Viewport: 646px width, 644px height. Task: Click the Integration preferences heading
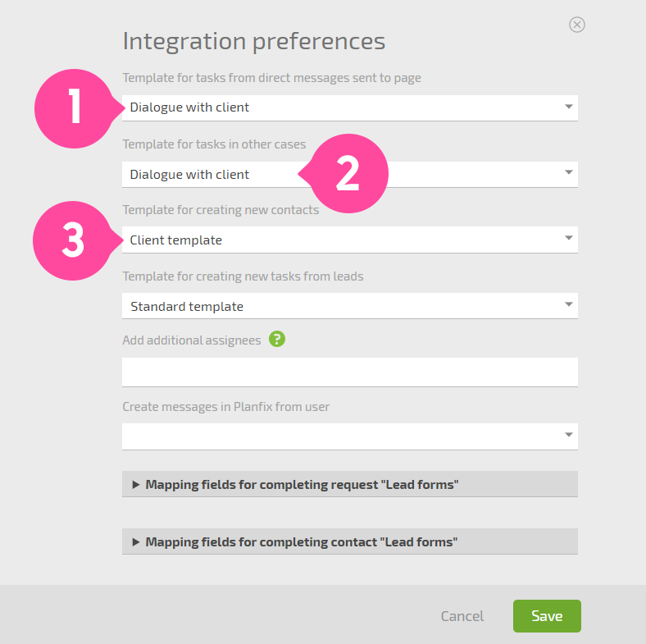pos(254,42)
